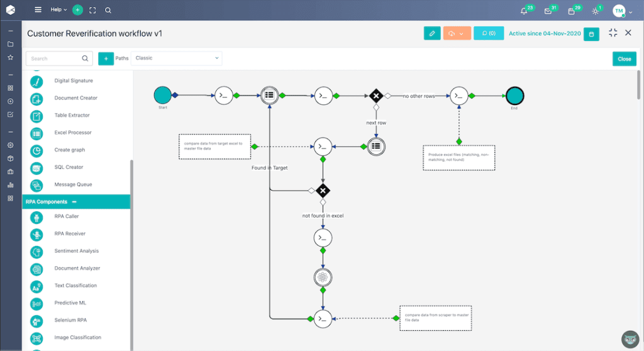644x351 pixels.
Task: Open notifications bell with 23 badge
Action: pyautogui.click(x=524, y=11)
